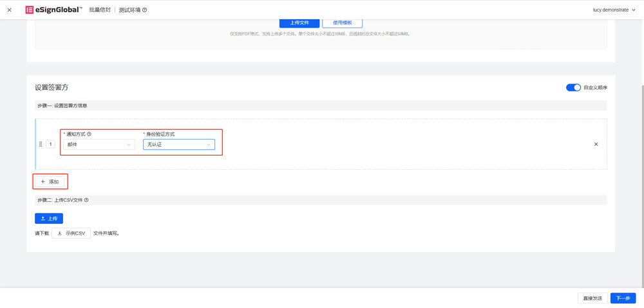Remove signer row 1 with the X icon
The width and height of the screenshot is (644, 308).
click(596, 144)
